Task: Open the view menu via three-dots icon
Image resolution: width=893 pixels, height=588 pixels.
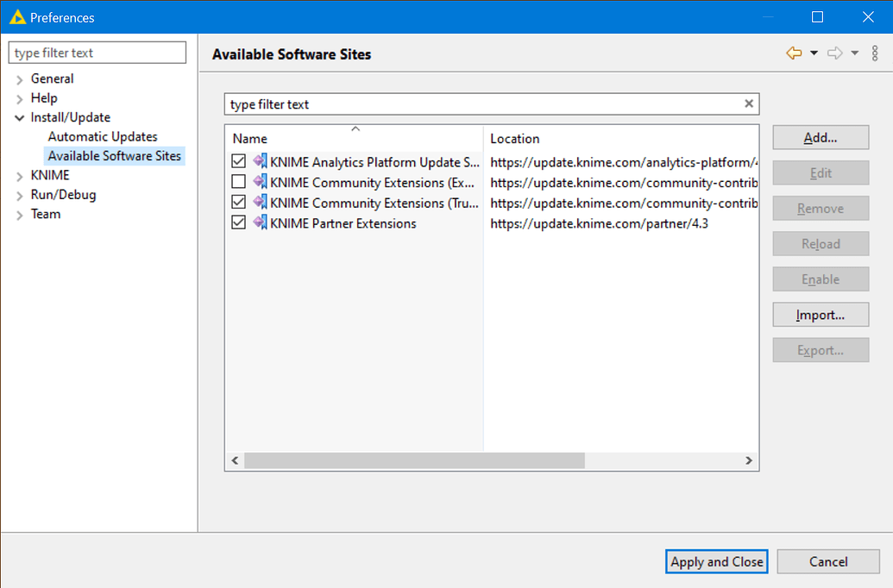Action: pos(875,53)
